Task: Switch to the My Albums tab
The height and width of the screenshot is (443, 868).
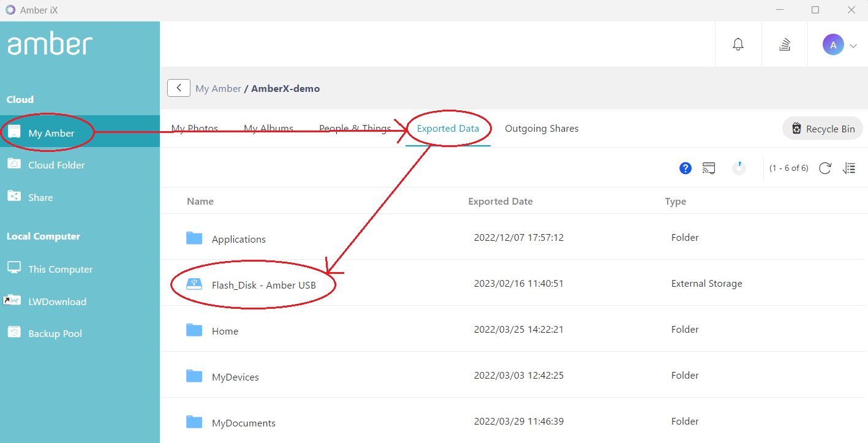Action: point(268,129)
